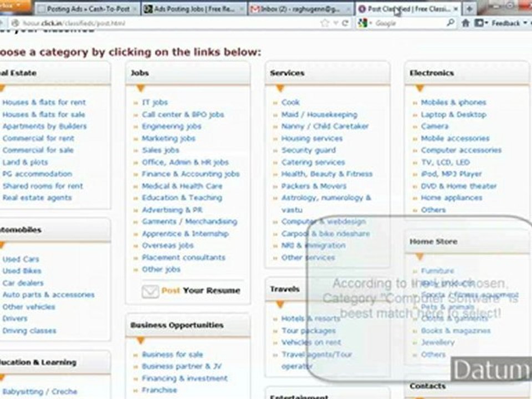Image resolution: width=532 pixels, height=399 pixels.
Task: Open Real estate agents link
Action: [x=37, y=198]
